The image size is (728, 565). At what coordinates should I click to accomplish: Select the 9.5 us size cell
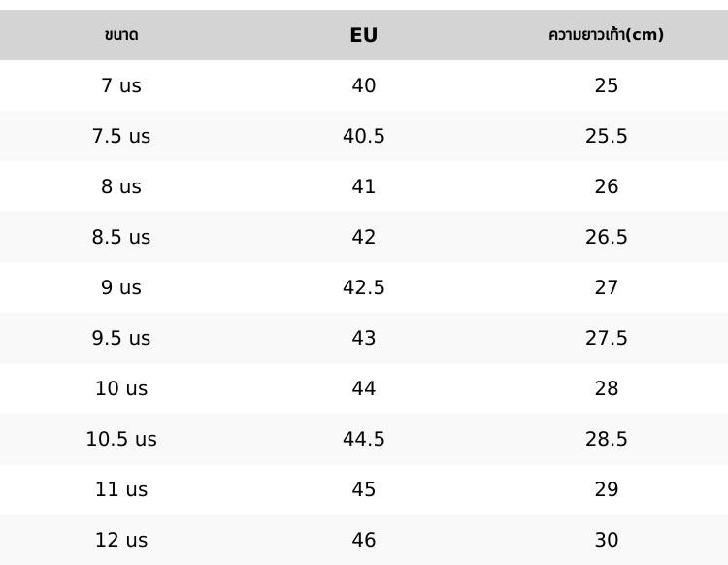121,338
